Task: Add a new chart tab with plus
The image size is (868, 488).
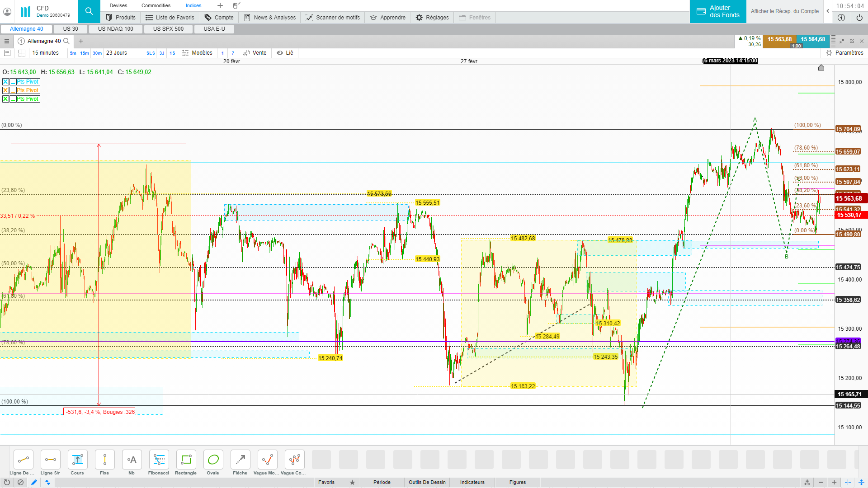Action: pos(81,41)
